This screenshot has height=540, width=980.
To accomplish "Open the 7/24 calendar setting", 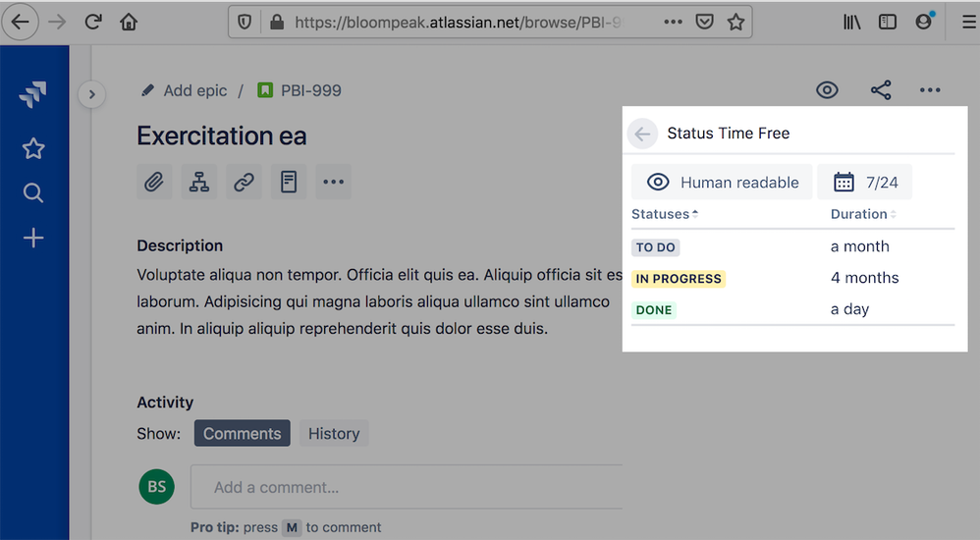I will tap(865, 182).
